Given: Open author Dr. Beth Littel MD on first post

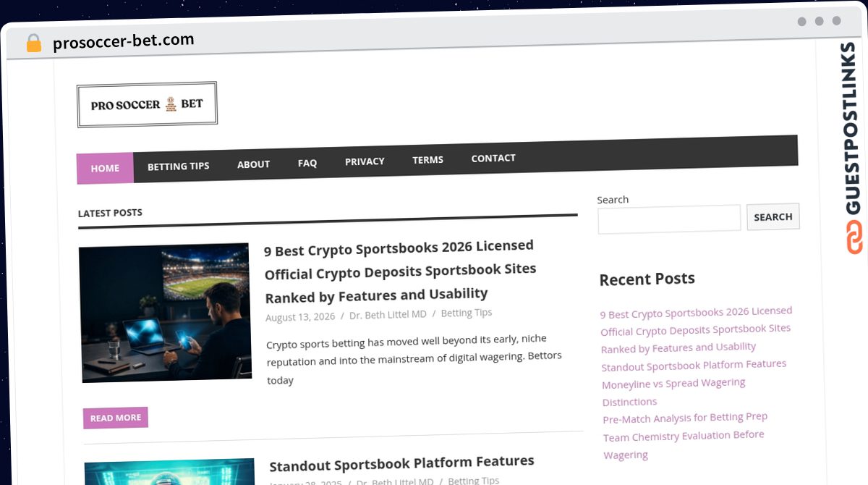Looking at the screenshot, I should pos(388,314).
